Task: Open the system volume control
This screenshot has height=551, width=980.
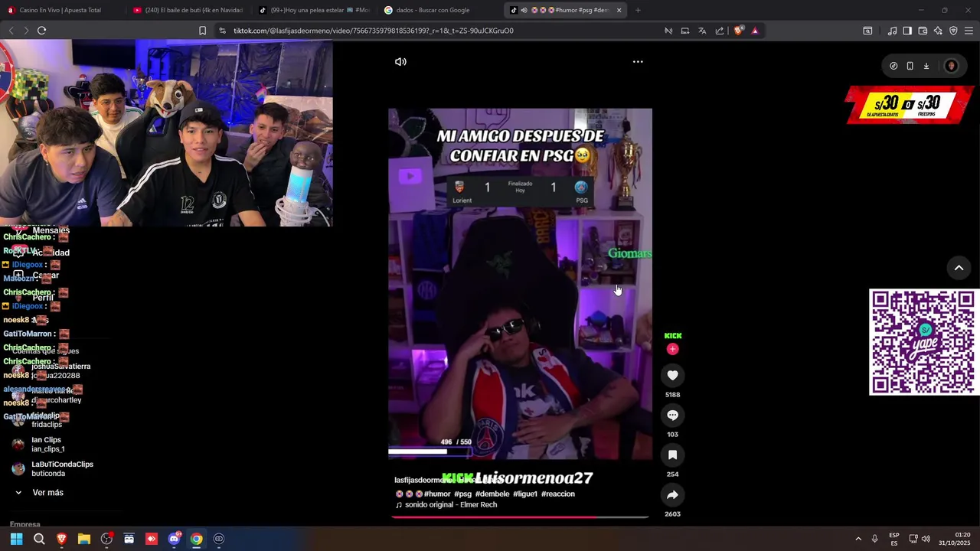Action: tap(926, 539)
